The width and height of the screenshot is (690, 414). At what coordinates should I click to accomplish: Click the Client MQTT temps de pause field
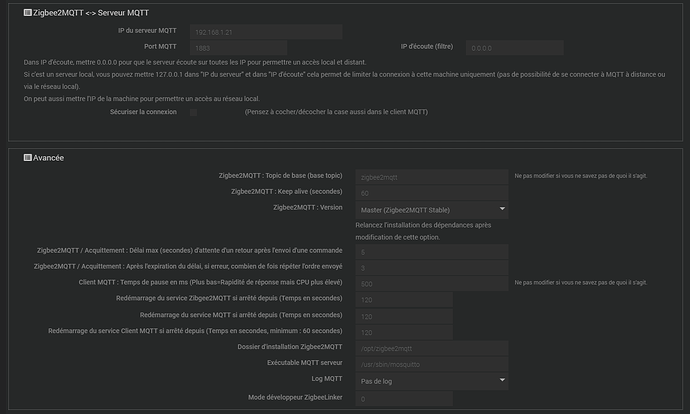pos(431,284)
